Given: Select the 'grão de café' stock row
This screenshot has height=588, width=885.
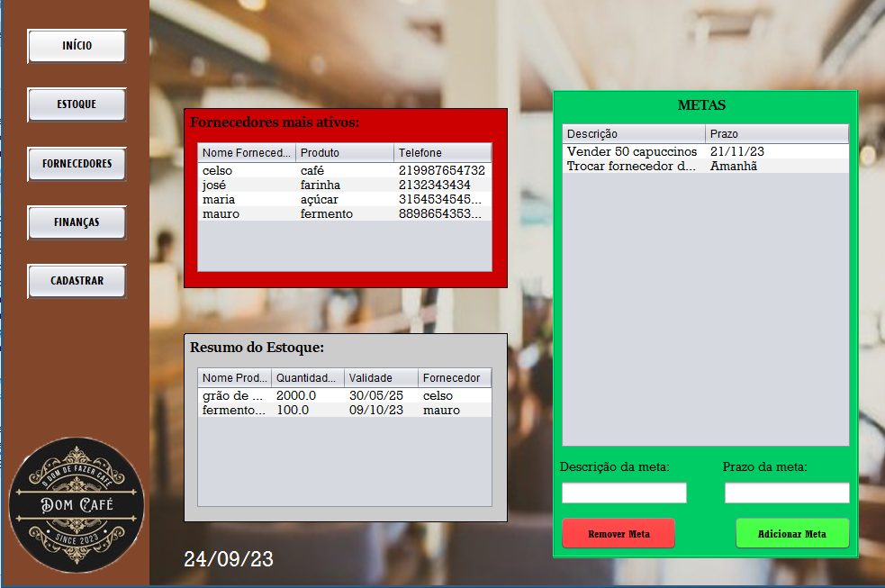Looking at the screenshot, I should (270, 394).
